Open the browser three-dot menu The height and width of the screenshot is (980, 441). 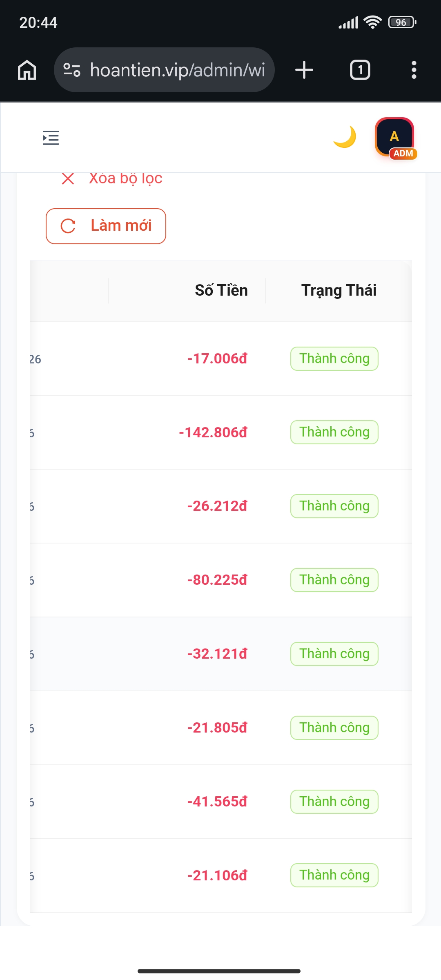click(414, 70)
